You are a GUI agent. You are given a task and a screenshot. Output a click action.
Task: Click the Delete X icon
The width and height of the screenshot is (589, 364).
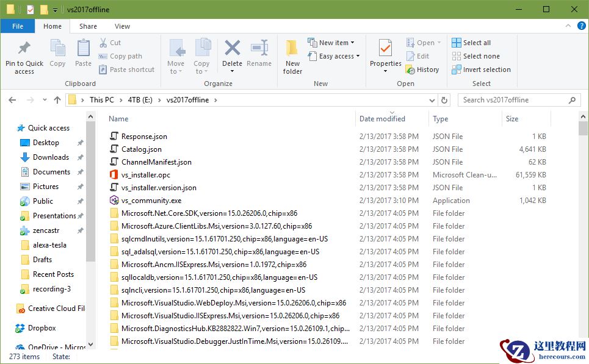click(x=232, y=48)
